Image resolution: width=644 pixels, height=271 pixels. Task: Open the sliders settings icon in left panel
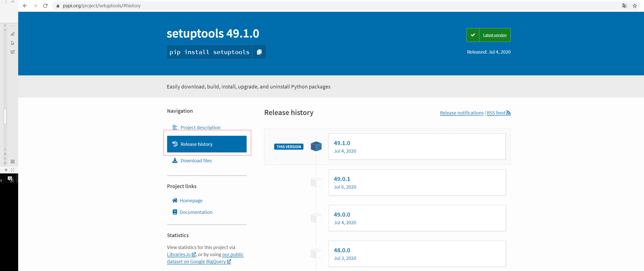click(x=13, y=52)
